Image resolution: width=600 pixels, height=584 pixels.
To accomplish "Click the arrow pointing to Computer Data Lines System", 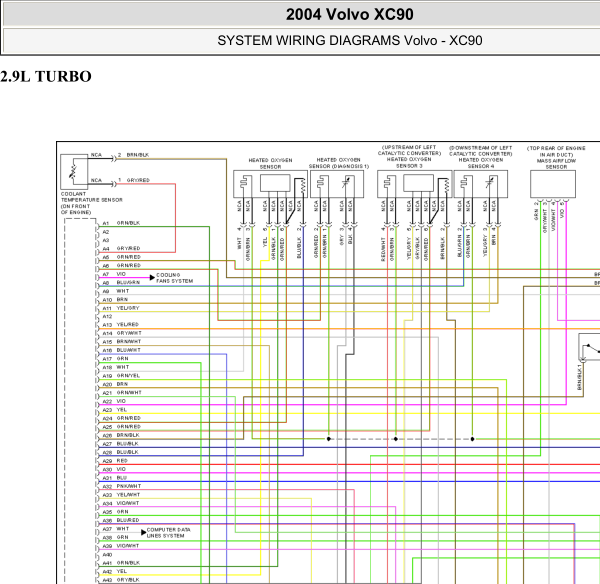I will pyautogui.click(x=143, y=532).
